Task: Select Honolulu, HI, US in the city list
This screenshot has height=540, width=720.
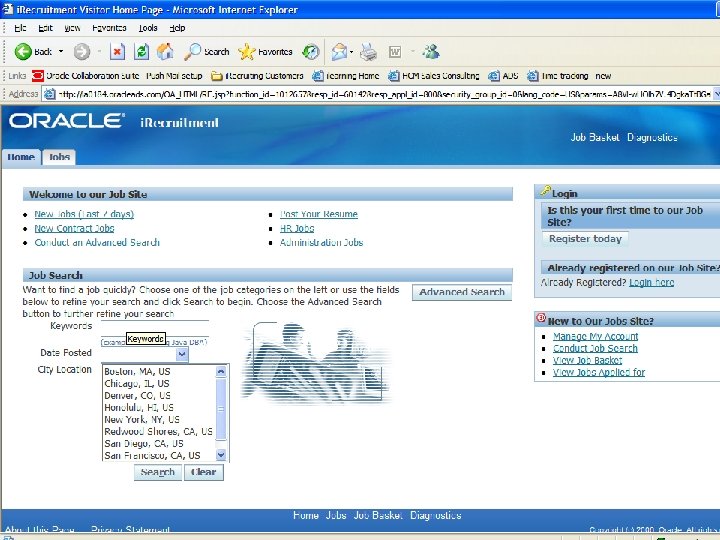Action: 139,407
